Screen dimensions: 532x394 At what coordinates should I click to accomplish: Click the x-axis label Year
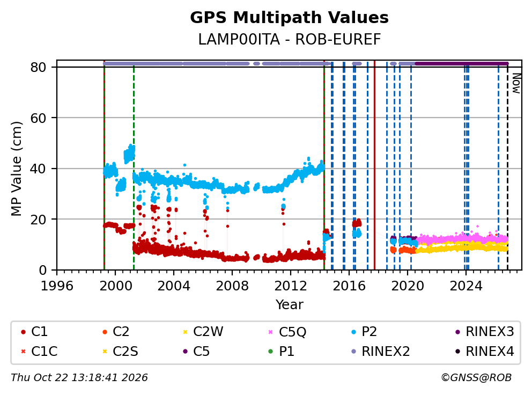(289, 304)
